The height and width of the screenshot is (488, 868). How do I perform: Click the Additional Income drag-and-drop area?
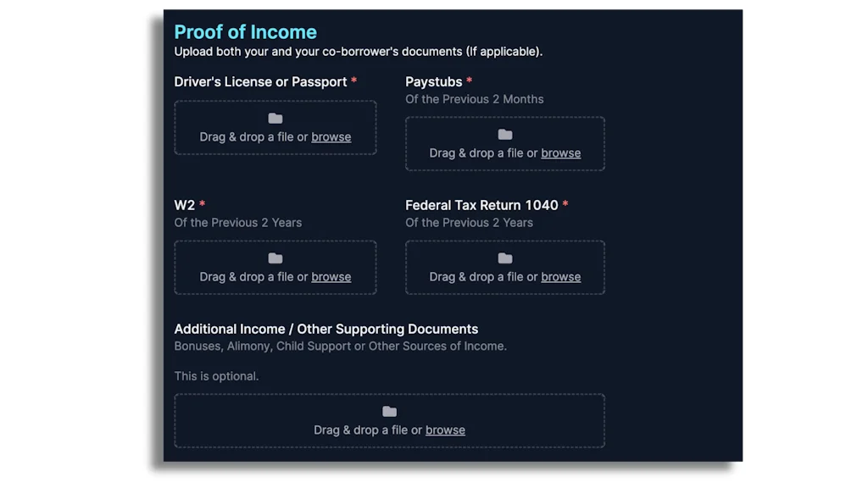[389, 420]
